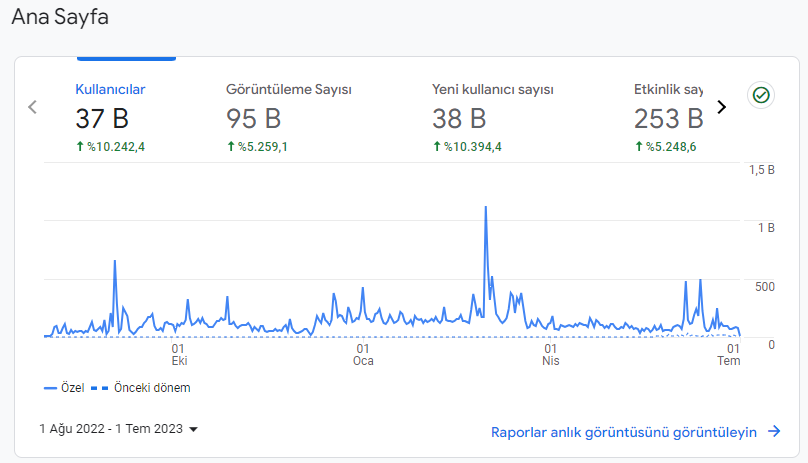Click the solid line Özel legend icon

pyautogui.click(x=50, y=388)
